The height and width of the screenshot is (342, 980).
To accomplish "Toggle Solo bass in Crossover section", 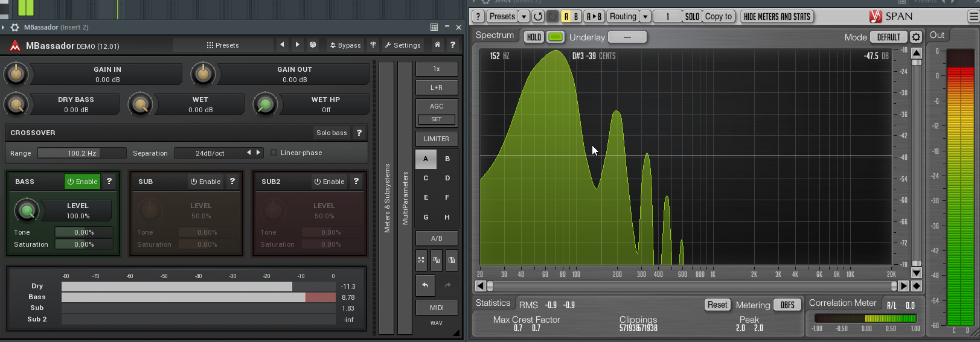I will click(x=331, y=133).
